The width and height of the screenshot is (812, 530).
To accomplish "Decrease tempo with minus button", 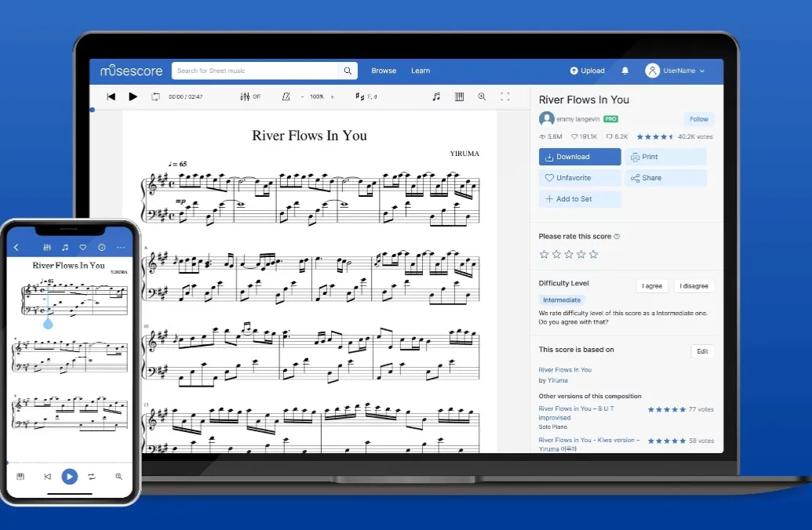I will [302, 96].
